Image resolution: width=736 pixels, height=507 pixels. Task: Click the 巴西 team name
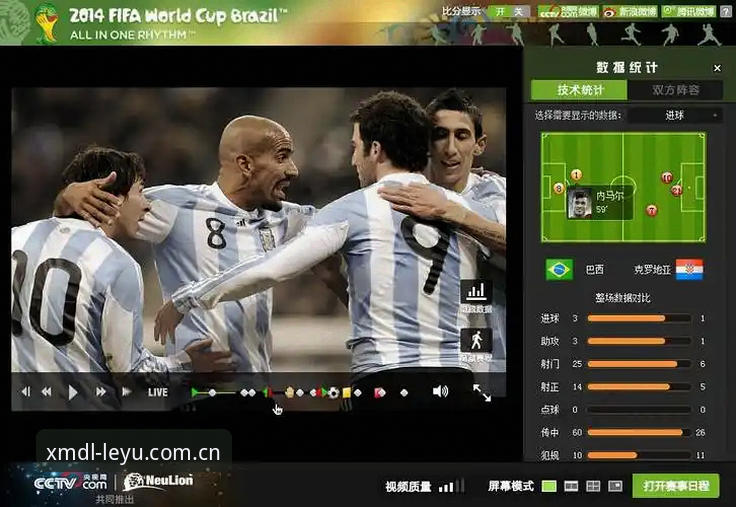tap(595, 269)
